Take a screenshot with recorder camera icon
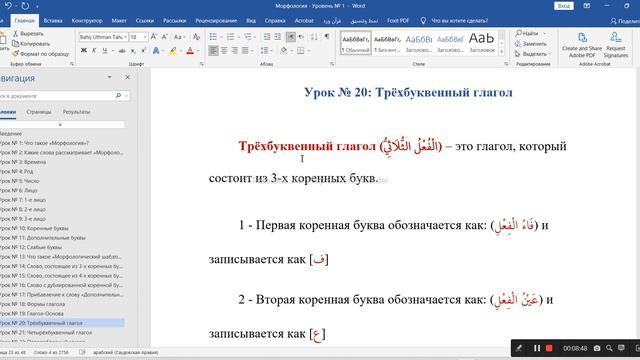Image resolution: width=640 pixels, height=360 pixels. pos(597,348)
